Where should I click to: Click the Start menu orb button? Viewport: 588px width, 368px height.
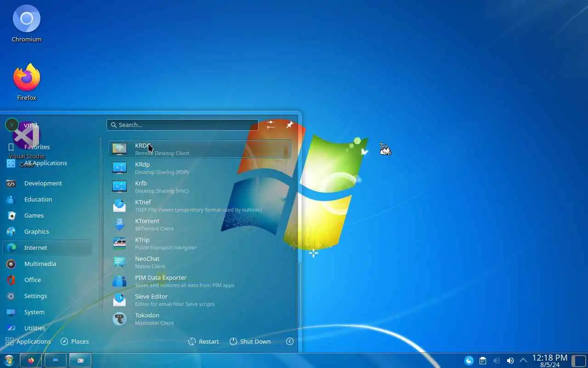coord(9,360)
